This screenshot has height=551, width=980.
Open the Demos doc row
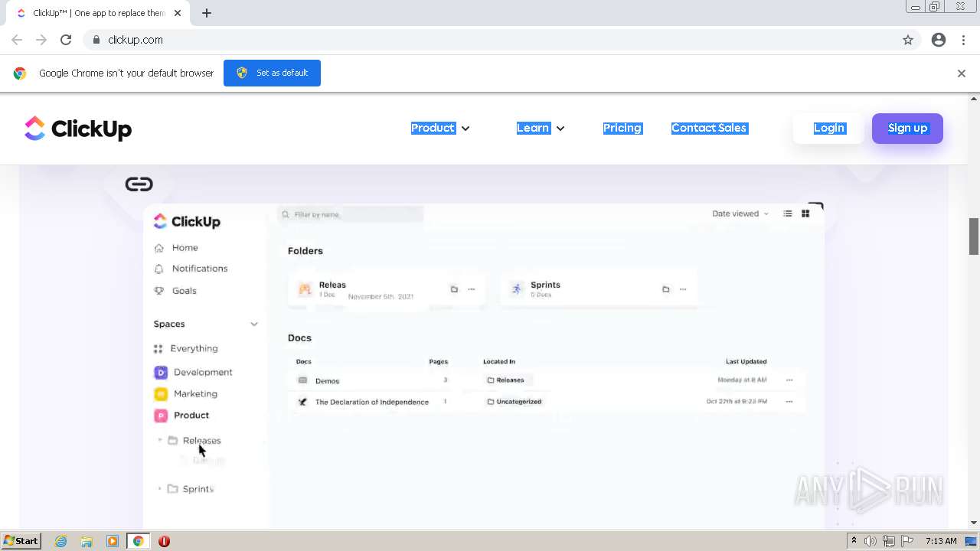pyautogui.click(x=547, y=380)
